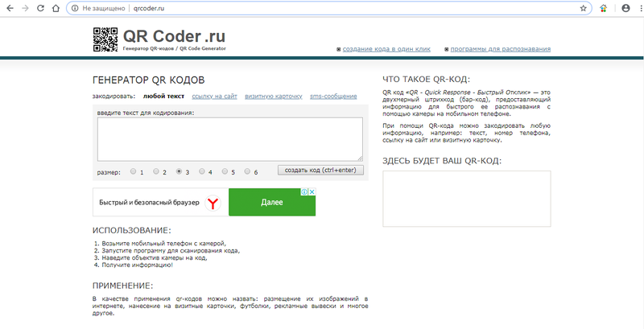Screen dimensions: 644x329
Task: Click inside the text-to-encode textarea
Action: click(x=230, y=139)
